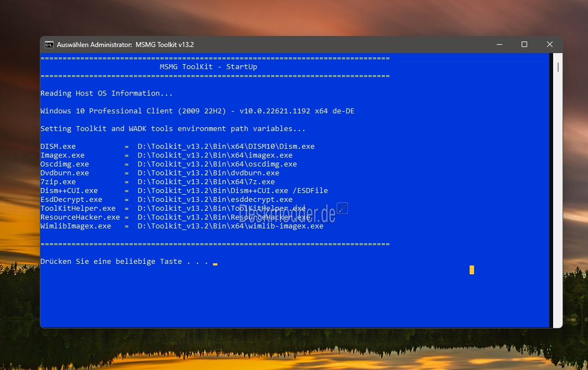Click 'Setting Toolkit and WADK tools environment' line

click(x=173, y=128)
